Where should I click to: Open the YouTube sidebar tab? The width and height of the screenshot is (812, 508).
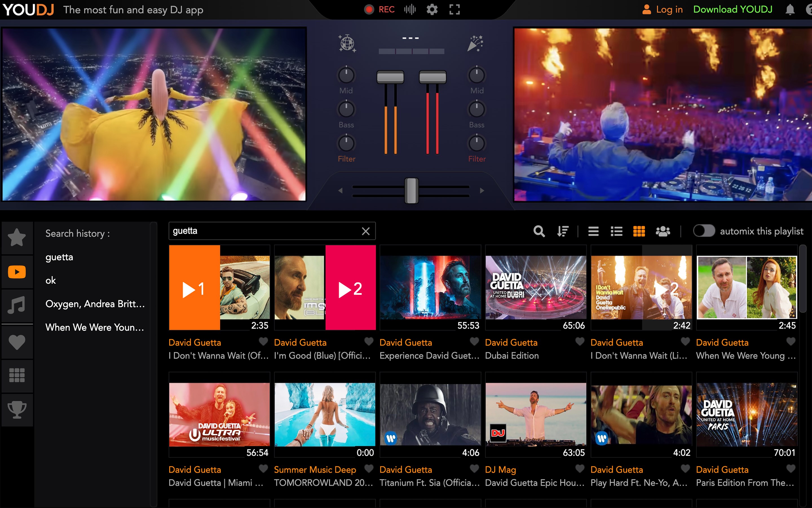tap(17, 272)
